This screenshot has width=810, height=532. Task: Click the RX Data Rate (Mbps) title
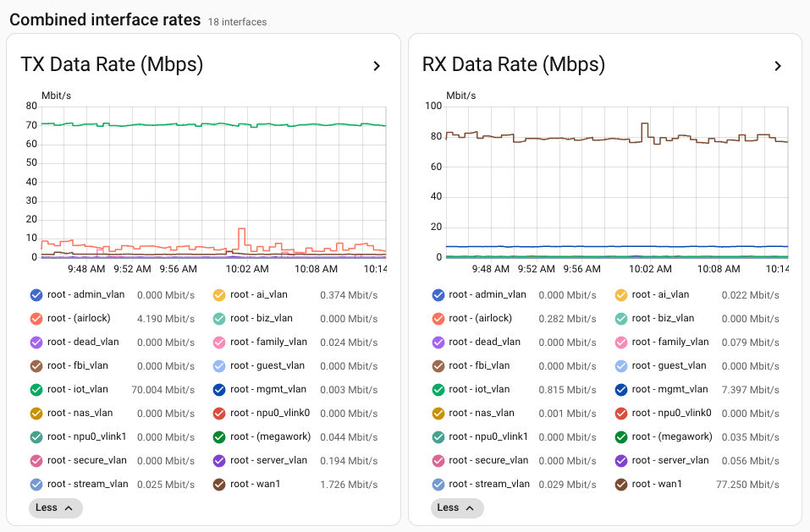click(x=514, y=64)
